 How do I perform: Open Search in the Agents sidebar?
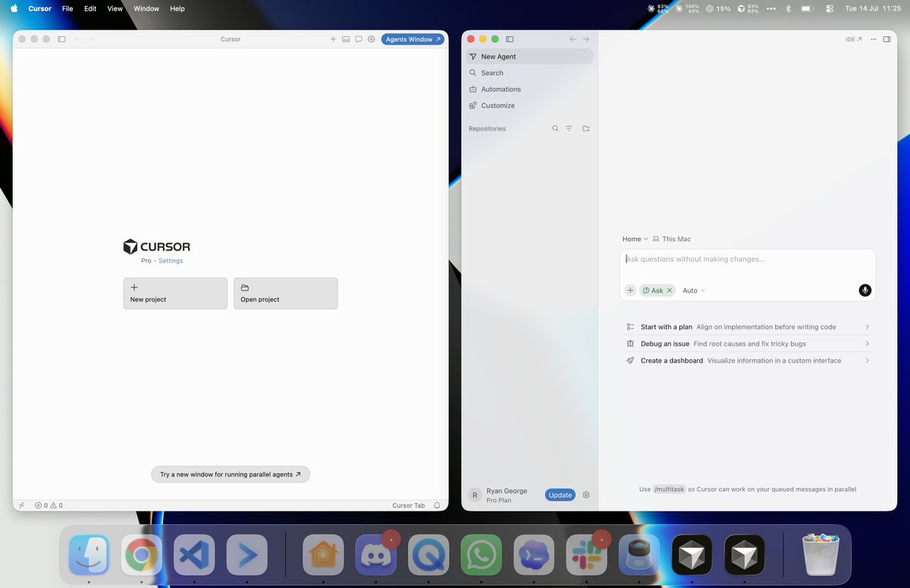pyautogui.click(x=529, y=73)
